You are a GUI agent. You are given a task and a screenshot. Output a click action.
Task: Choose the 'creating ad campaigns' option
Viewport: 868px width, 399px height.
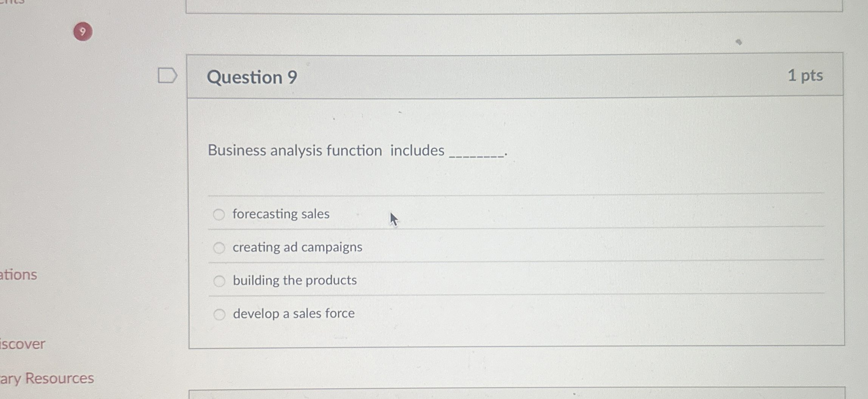[x=219, y=247]
